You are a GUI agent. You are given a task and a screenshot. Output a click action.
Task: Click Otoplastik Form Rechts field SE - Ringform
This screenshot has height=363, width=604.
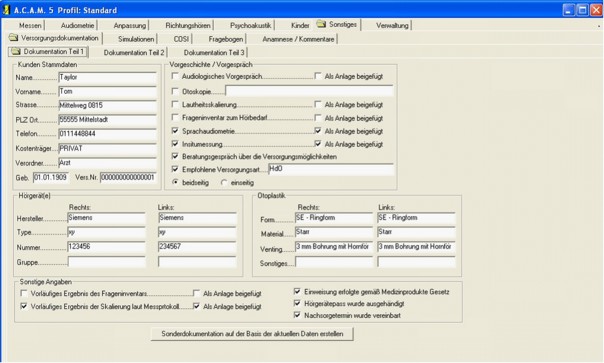(334, 218)
